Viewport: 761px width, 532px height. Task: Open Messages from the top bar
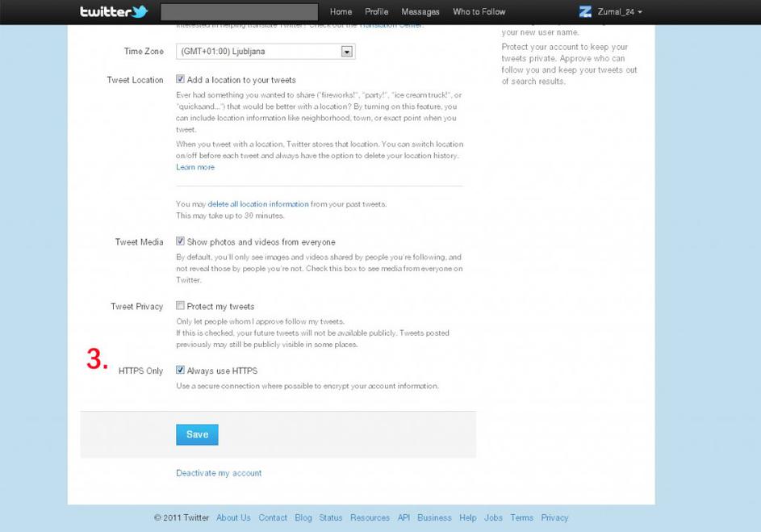point(420,12)
